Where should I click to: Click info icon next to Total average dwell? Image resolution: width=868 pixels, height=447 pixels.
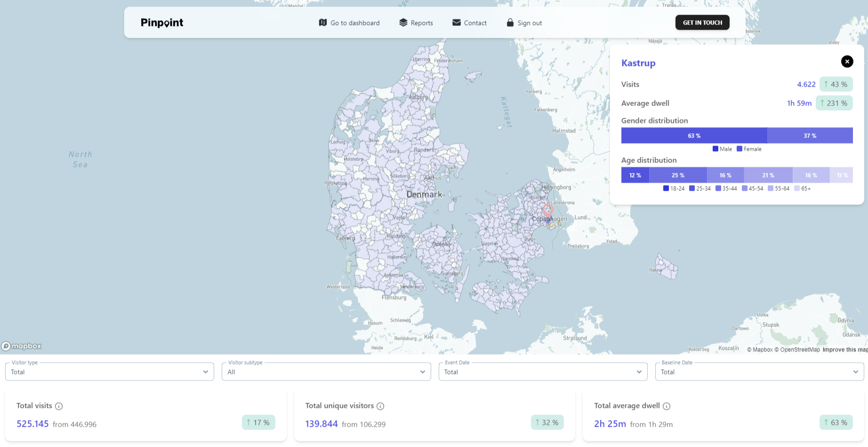[x=667, y=406]
